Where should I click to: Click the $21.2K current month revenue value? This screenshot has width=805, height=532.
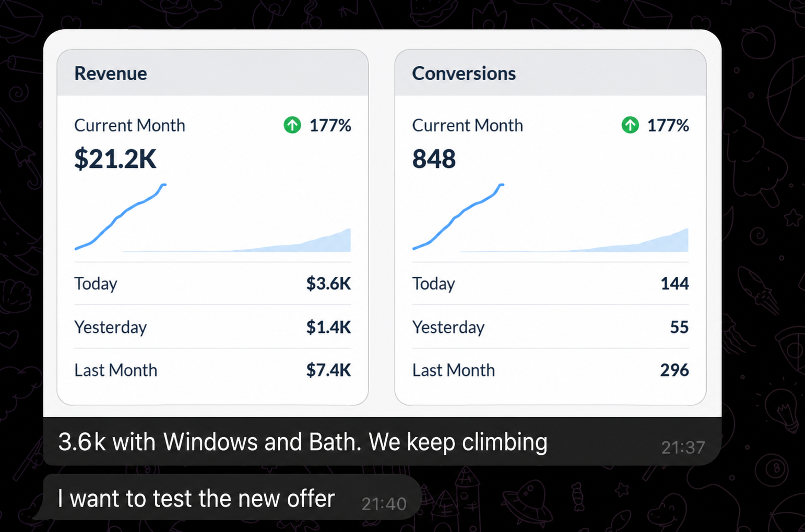(x=115, y=159)
